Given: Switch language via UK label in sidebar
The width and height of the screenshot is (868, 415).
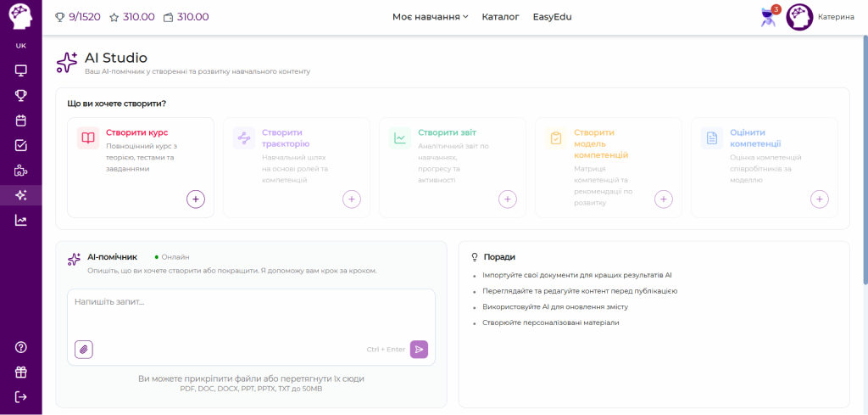Looking at the screenshot, I should pos(20,46).
